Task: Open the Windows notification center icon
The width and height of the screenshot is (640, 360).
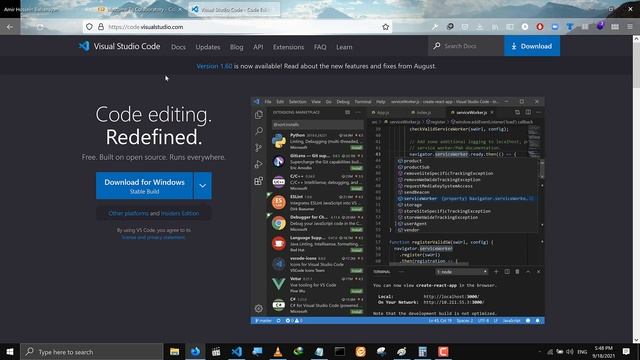Action: 626,351
